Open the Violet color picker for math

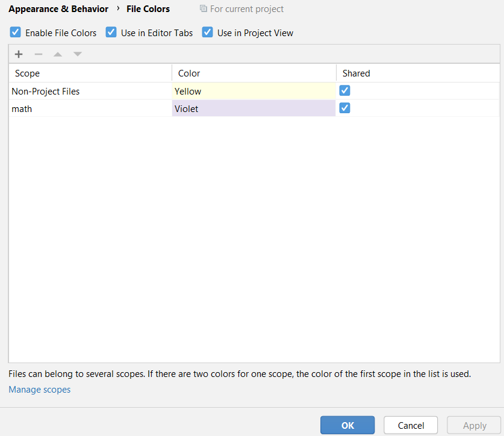[253, 108]
